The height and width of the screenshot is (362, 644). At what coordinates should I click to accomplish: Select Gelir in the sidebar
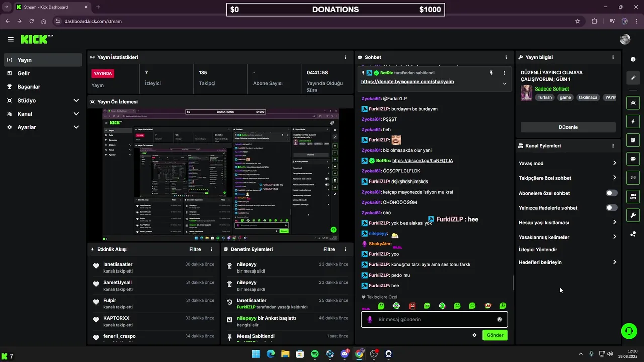point(43,73)
